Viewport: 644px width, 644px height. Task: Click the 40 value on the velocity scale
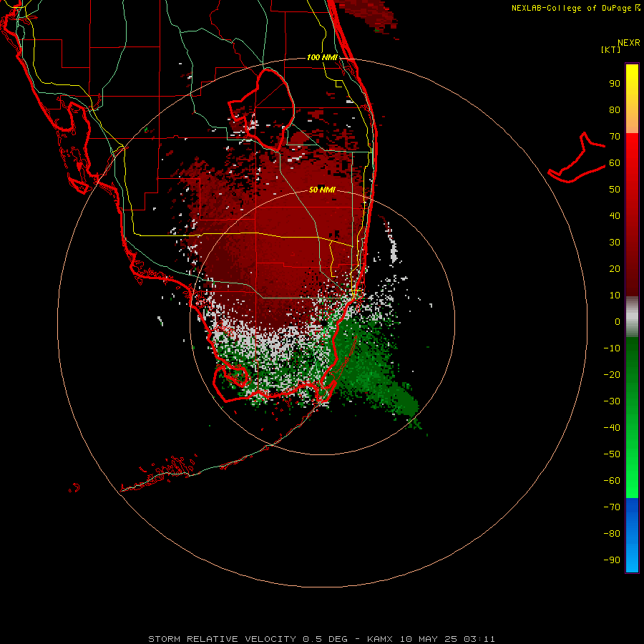pyautogui.click(x=615, y=215)
